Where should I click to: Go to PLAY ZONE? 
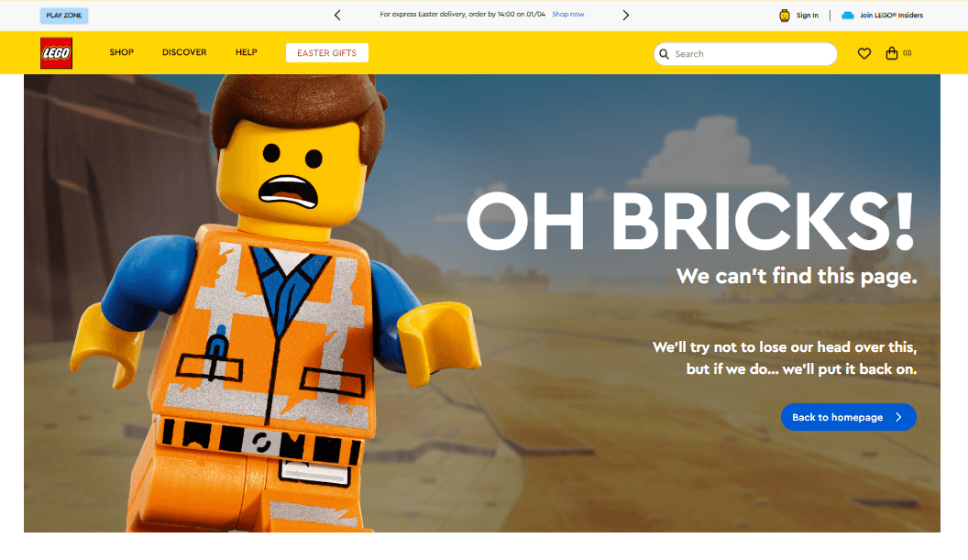pos(64,16)
